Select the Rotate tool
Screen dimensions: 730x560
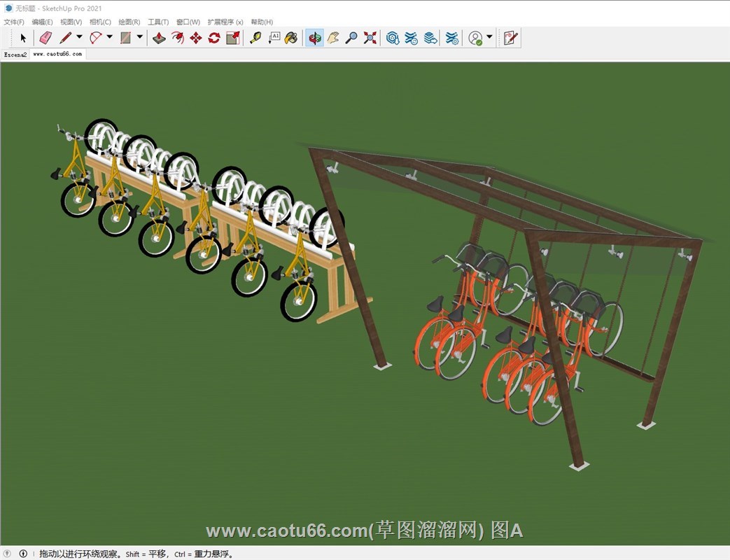[x=214, y=38]
